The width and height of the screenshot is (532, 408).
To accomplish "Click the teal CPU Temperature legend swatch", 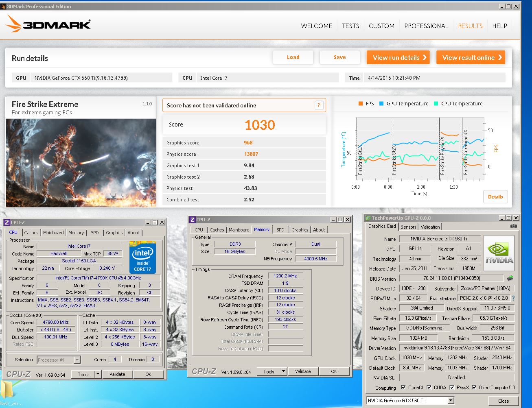I will coord(436,104).
